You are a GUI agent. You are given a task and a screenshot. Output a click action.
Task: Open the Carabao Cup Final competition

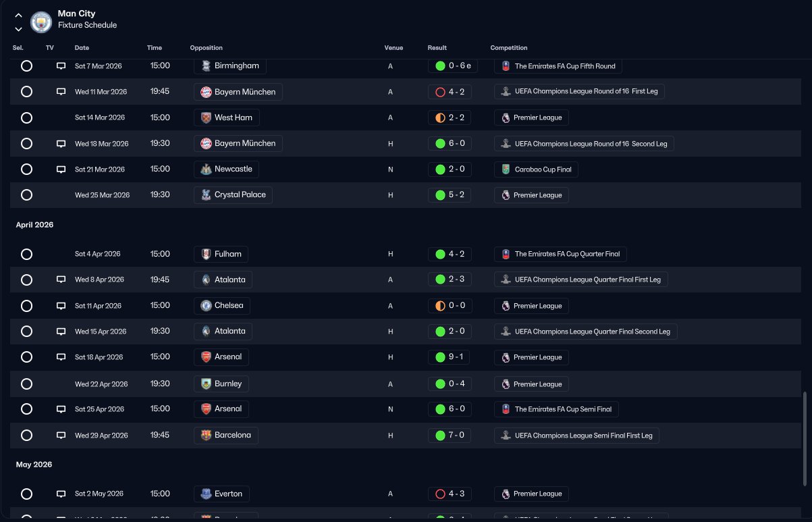[536, 169]
